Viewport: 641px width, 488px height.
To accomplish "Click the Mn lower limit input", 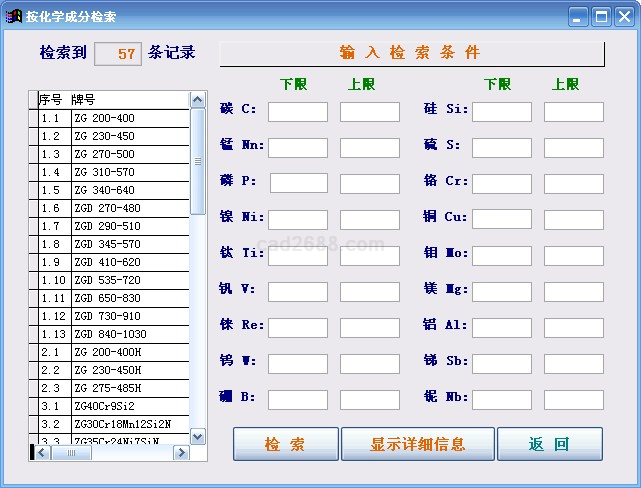I will [x=297, y=148].
